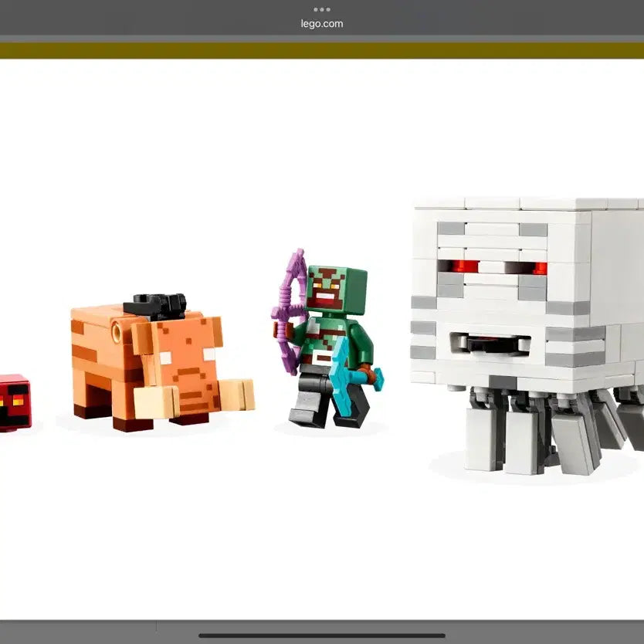Tap the red magma cube figure
The height and width of the screenshot is (644, 644).
tap(15, 402)
